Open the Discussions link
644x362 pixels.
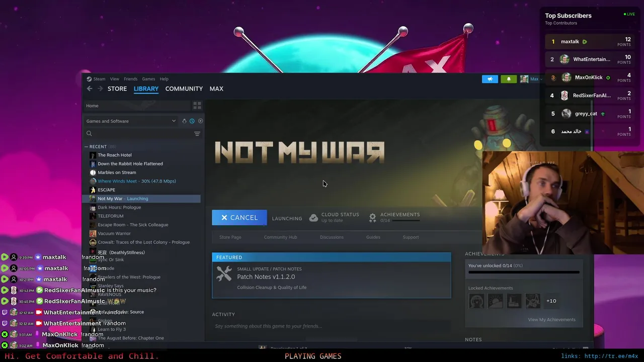tap(332, 237)
